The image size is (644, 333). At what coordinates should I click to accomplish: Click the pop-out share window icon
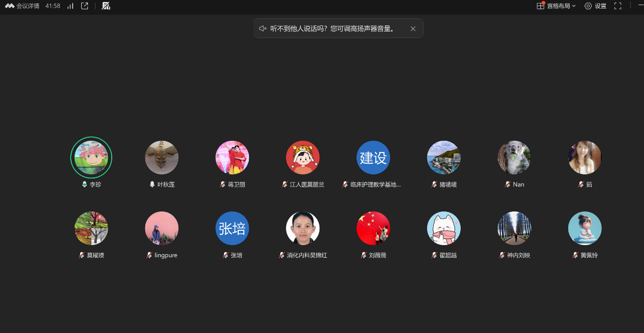click(85, 6)
